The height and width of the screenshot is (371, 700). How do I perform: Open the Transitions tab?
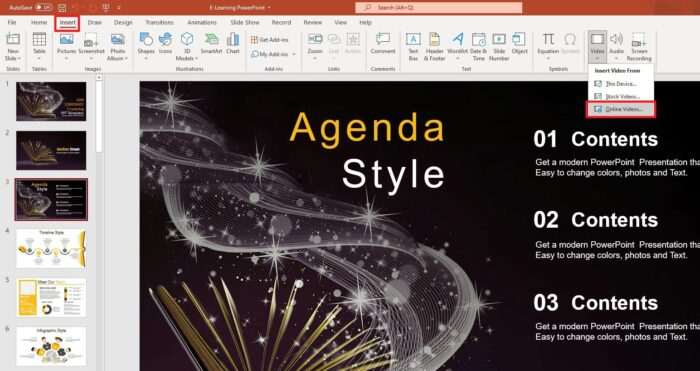[x=159, y=22]
